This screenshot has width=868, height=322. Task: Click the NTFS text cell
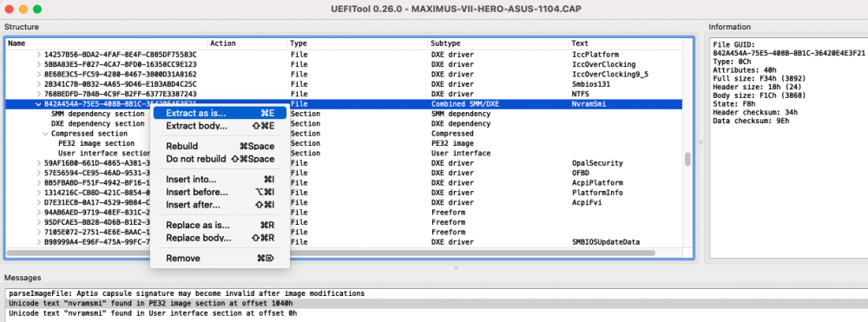[580, 94]
